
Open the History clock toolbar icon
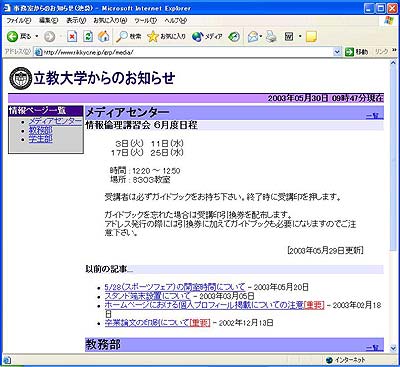pyautogui.click(x=234, y=36)
